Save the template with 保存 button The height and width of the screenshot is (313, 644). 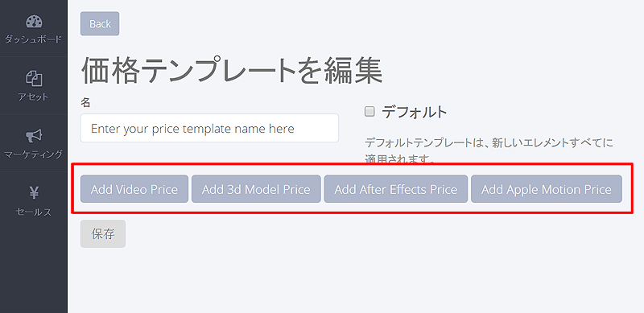click(x=103, y=233)
